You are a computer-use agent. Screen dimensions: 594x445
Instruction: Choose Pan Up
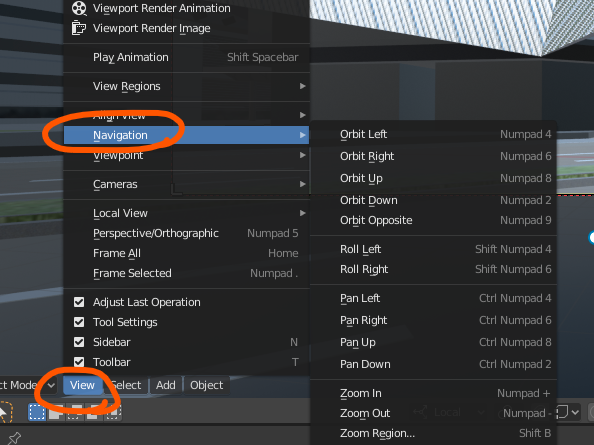pyautogui.click(x=433, y=342)
